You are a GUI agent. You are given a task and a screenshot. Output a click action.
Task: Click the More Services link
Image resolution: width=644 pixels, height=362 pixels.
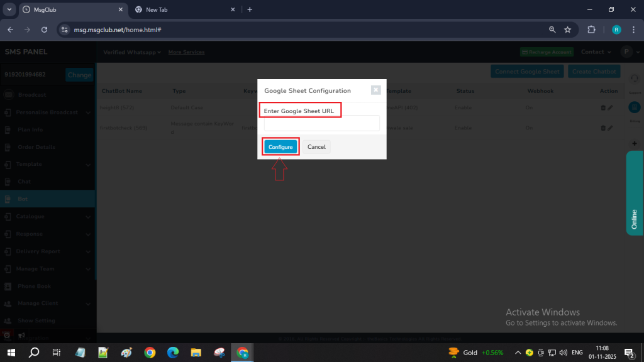(x=186, y=52)
